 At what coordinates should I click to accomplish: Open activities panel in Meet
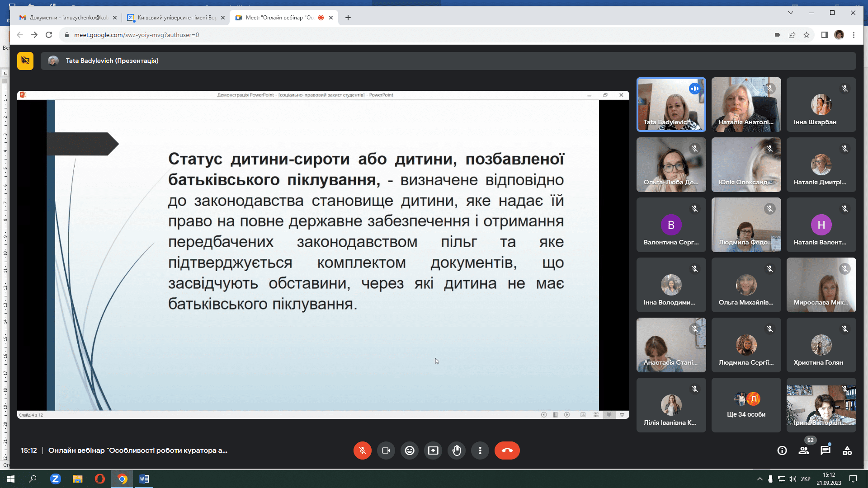coord(847,450)
